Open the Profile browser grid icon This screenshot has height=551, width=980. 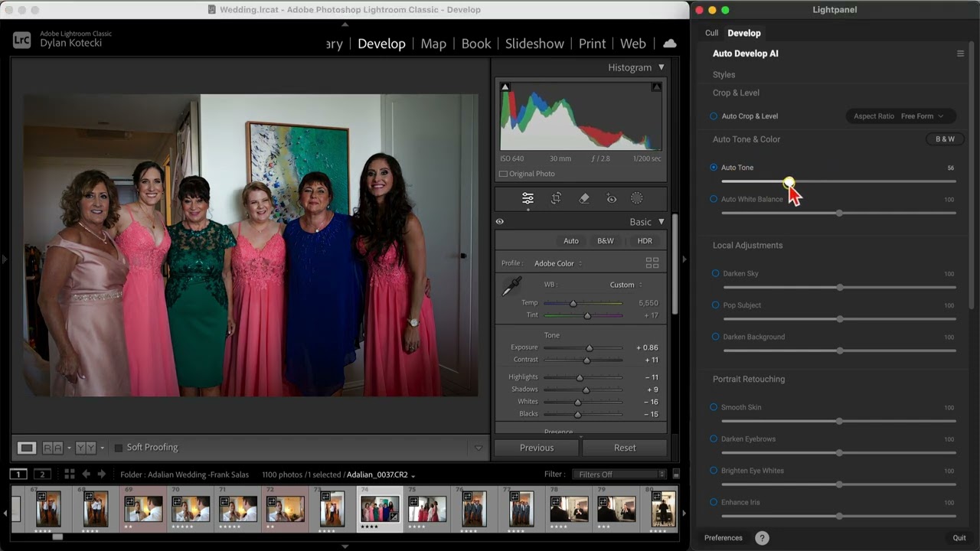(652, 262)
